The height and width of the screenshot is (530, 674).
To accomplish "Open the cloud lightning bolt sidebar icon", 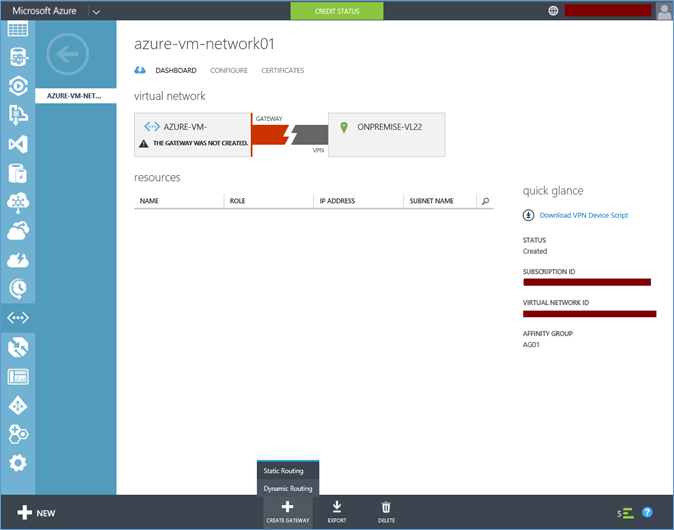I will coord(18,260).
